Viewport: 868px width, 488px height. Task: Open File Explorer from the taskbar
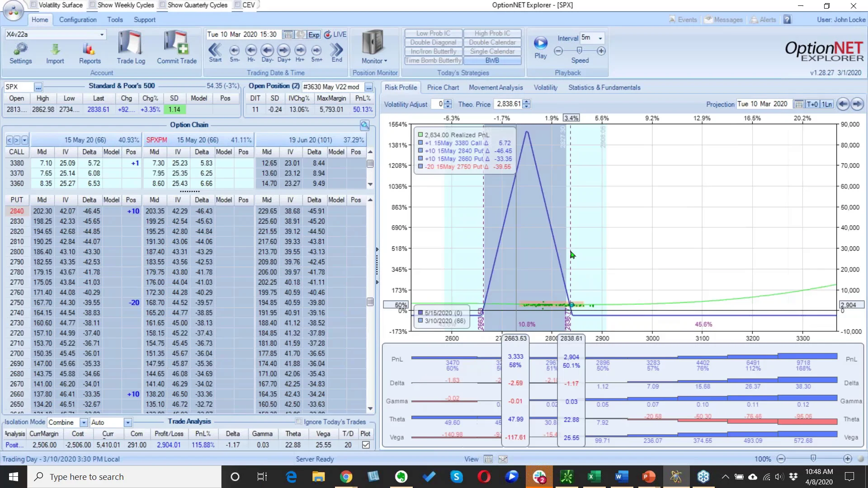pyautogui.click(x=318, y=477)
